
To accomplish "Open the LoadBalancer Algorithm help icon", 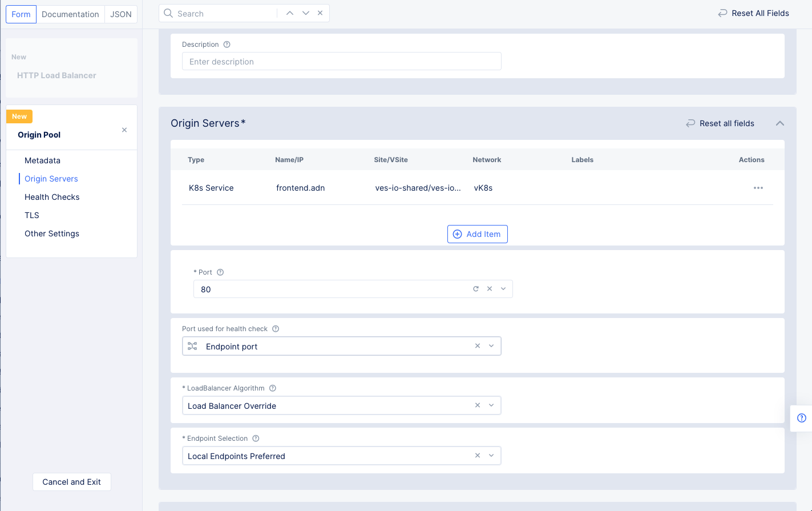I will point(272,388).
